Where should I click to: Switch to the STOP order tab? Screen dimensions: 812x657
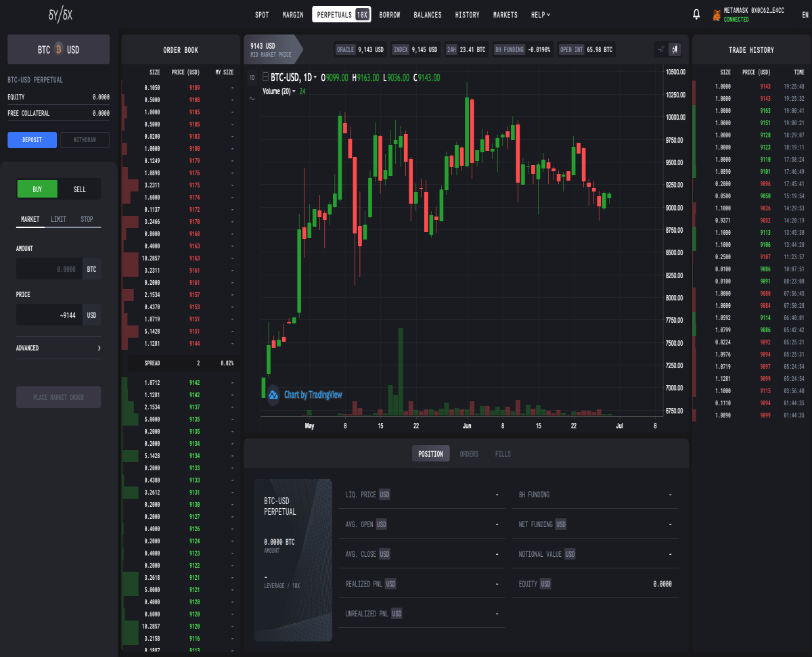87,219
